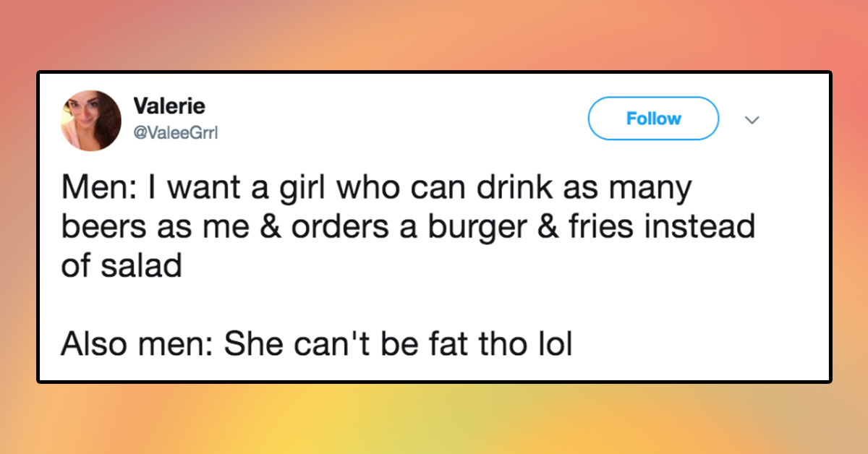Click the Follow button

point(653,119)
